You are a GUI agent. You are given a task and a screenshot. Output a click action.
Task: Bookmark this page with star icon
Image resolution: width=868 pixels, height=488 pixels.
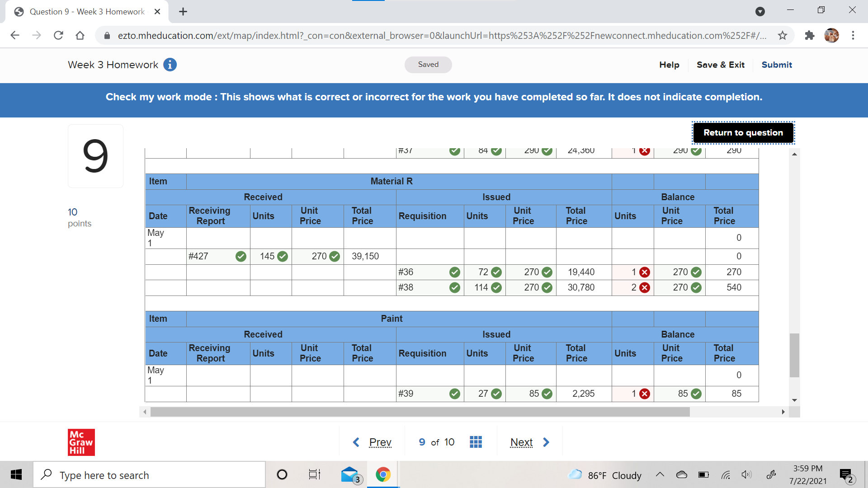(x=783, y=35)
